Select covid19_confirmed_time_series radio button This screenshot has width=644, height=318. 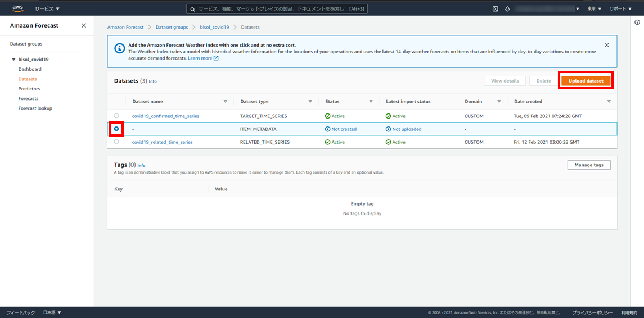[116, 116]
